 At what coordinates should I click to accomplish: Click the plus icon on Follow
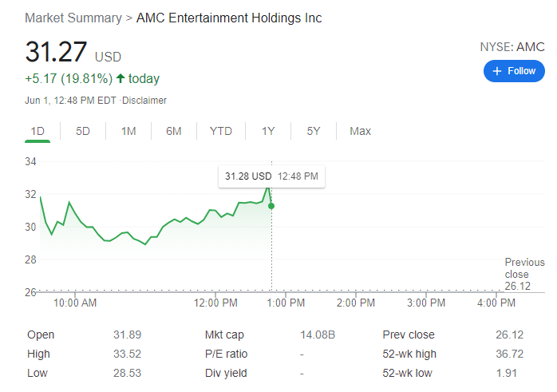pyautogui.click(x=496, y=71)
